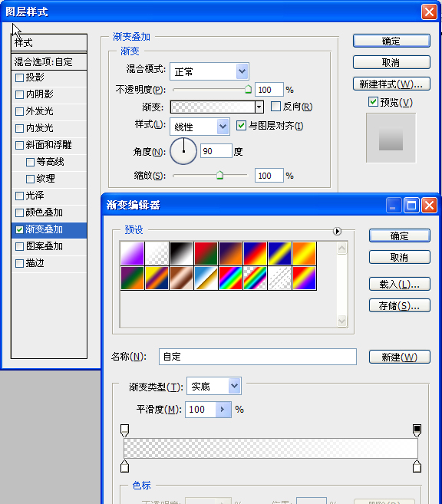This screenshot has height=504, width=442.
Task: Pick the copper gradient preset swatch
Action: click(181, 278)
